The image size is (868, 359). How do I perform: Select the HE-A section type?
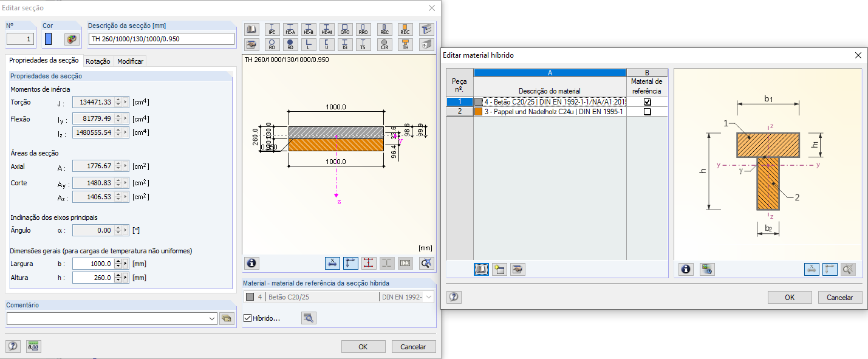(x=290, y=29)
